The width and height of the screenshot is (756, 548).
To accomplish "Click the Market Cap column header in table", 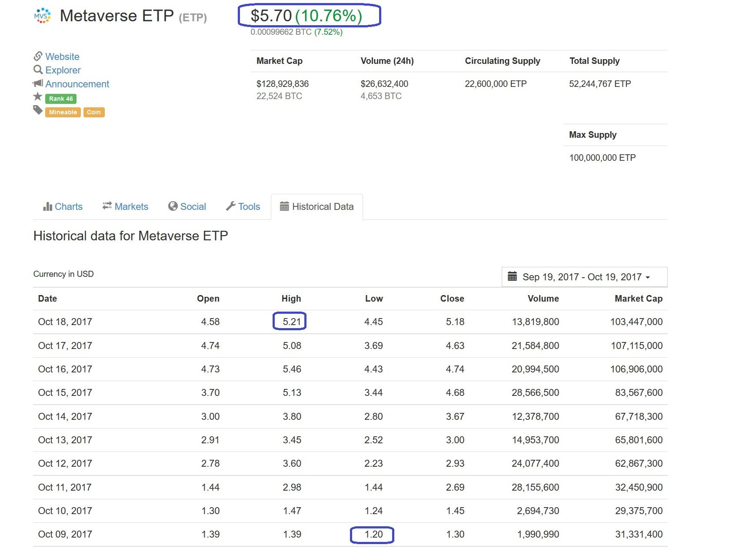I will coord(639,299).
